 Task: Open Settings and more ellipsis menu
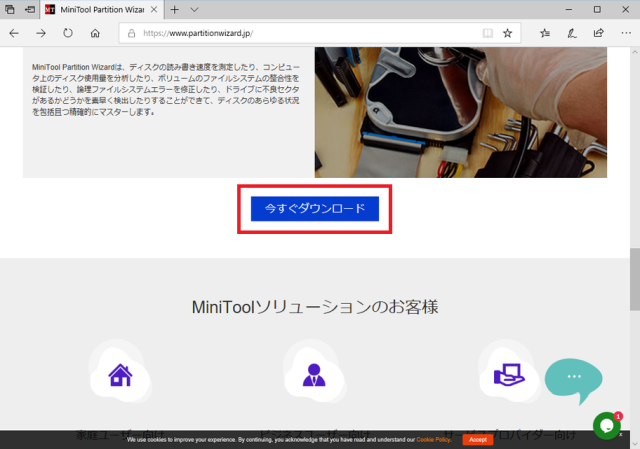pos(626,33)
